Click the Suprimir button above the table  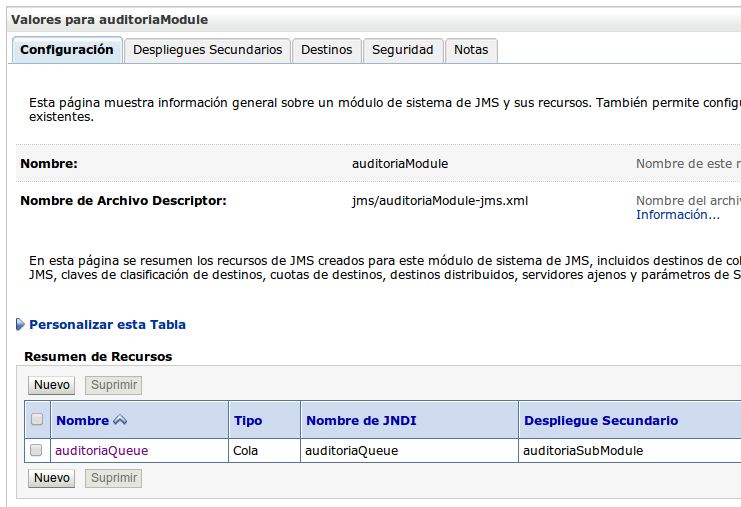113,385
